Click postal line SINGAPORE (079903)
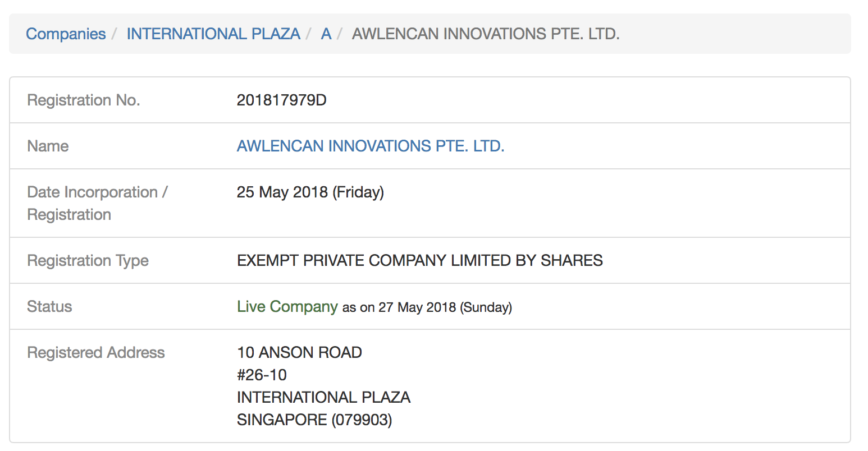868x451 pixels. coord(314,420)
